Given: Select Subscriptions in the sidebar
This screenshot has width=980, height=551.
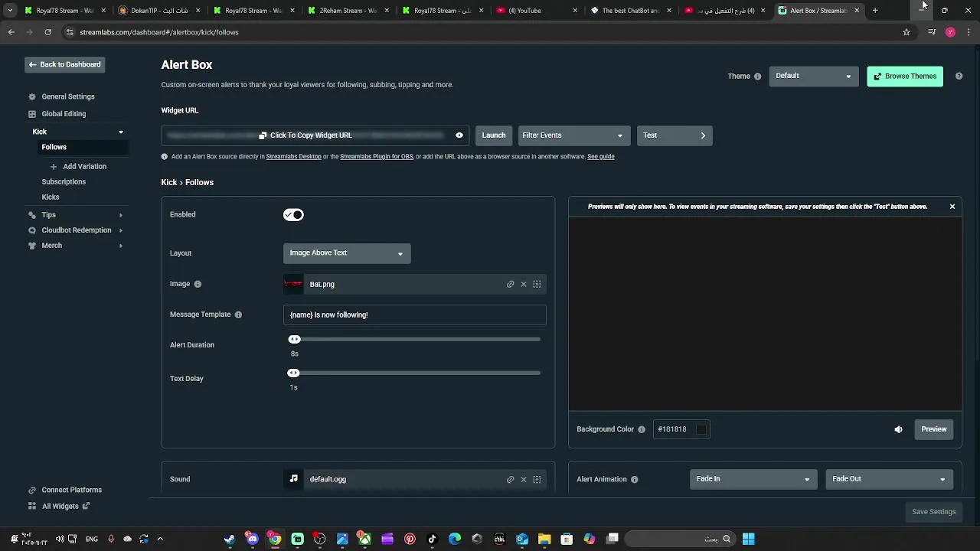Looking at the screenshot, I should [64, 182].
